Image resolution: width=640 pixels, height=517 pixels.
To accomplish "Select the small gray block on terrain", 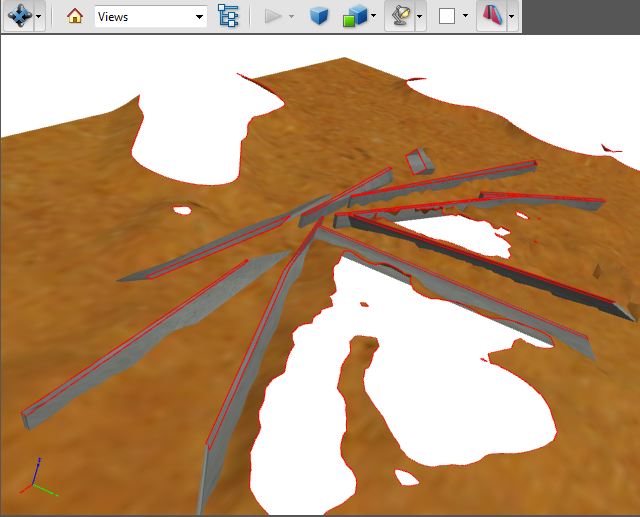I will (x=419, y=162).
